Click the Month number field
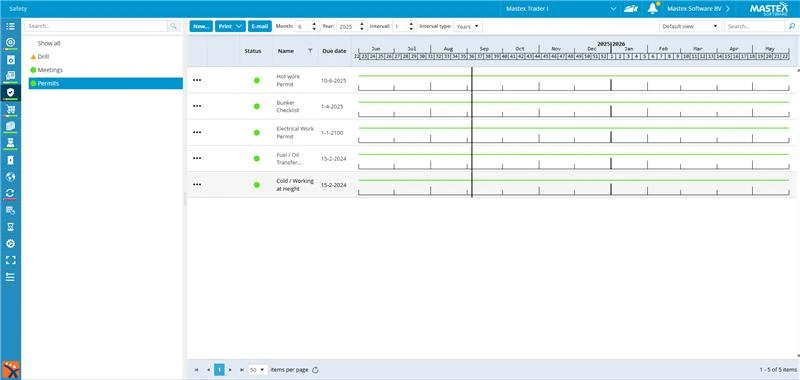 click(x=303, y=26)
